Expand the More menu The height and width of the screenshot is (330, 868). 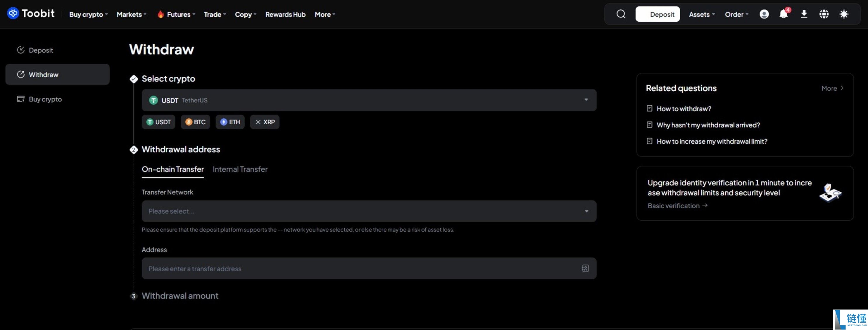(x=325, y=14)
